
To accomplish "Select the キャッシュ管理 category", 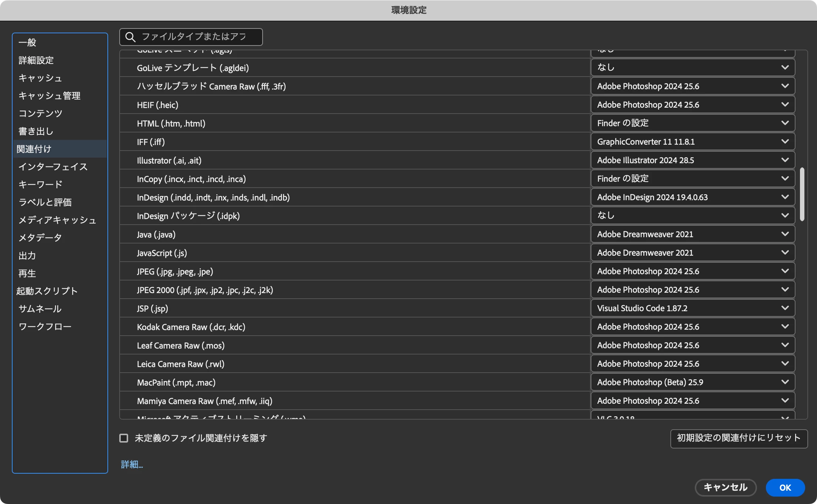I will [50, 96].
